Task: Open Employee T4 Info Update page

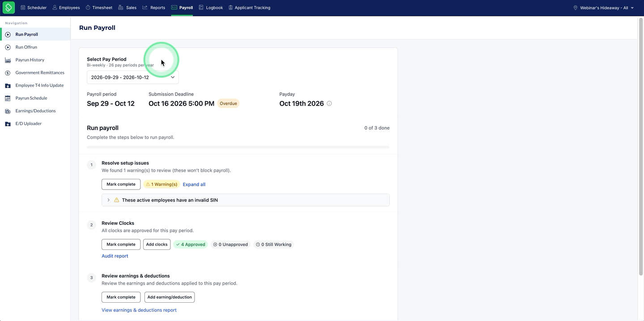Action: pyautogui.click(x=35, y=85)
